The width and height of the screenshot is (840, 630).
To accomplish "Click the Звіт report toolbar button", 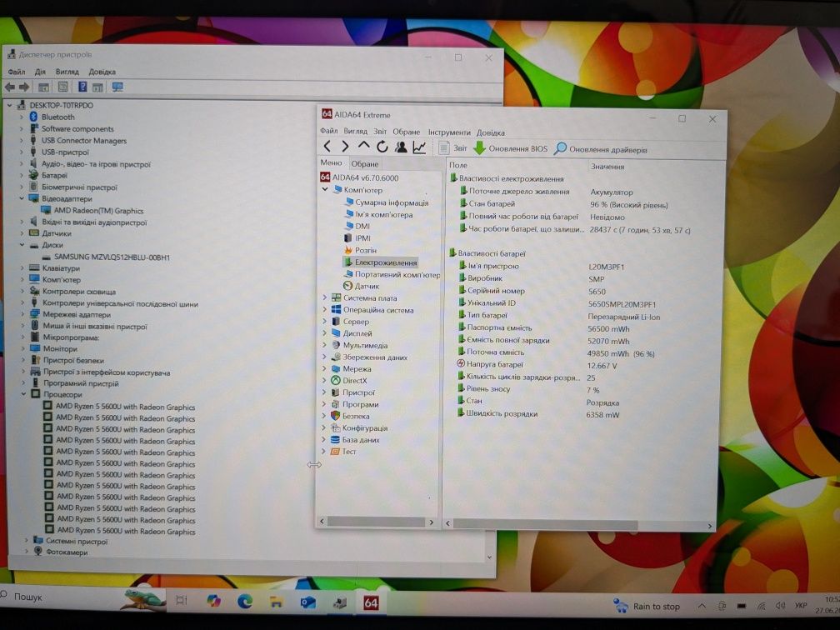I will 452,147.
